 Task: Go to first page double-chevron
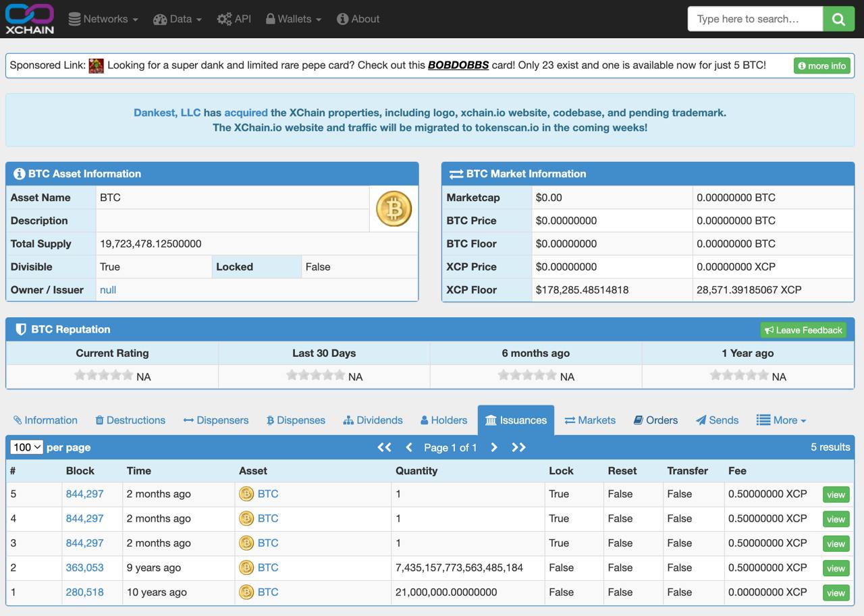click(x=385, y=447)
